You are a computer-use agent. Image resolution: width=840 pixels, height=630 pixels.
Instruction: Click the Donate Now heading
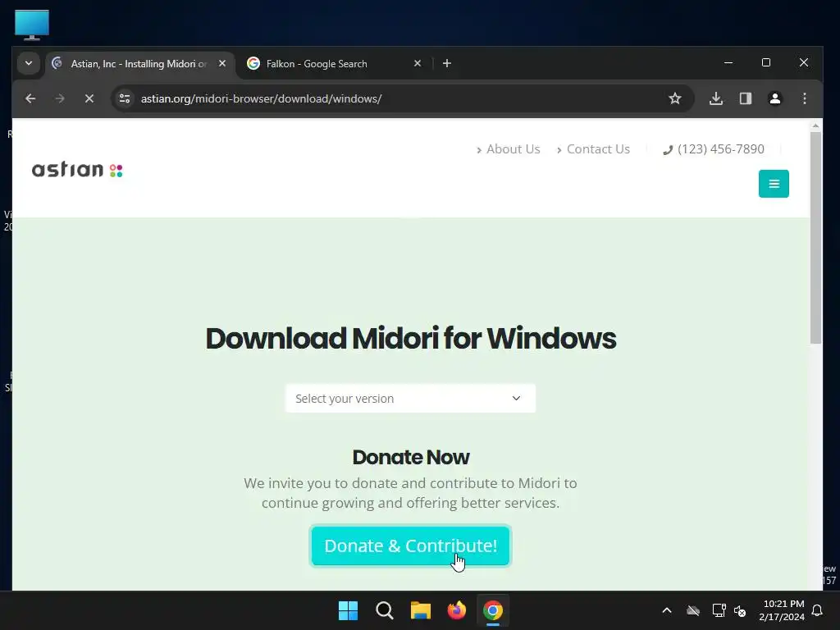point(411,458)
